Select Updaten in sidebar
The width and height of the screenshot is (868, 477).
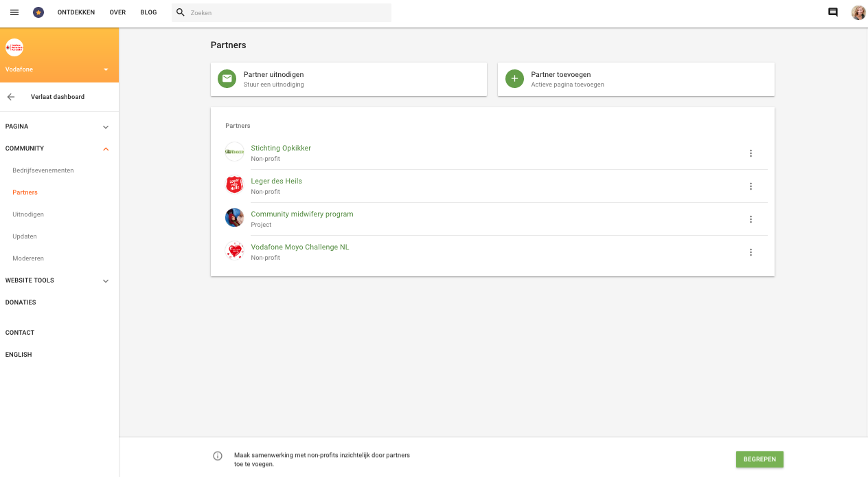click(x=25, y=236)
